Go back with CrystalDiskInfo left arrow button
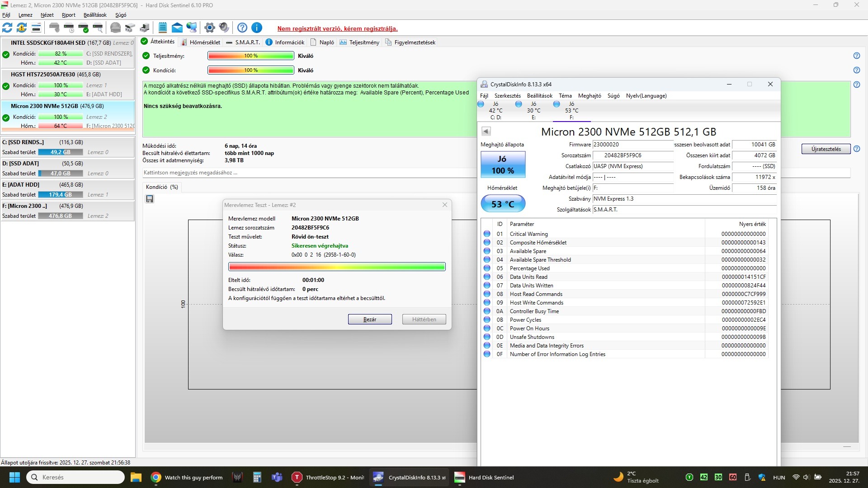The width and height of the screenshot is (868, 488). [486, 131]
